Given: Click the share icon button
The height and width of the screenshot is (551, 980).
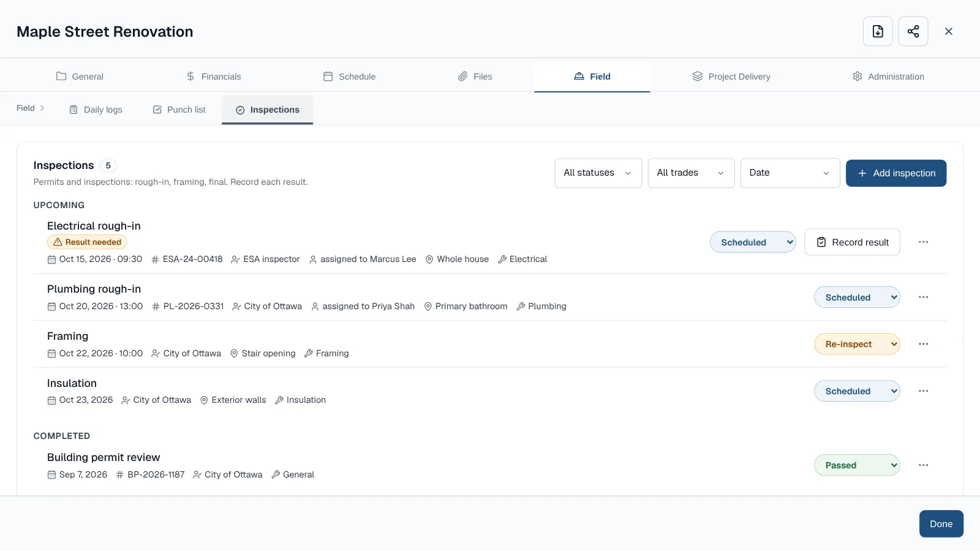Looking at the screenshot, I should 913,31.
